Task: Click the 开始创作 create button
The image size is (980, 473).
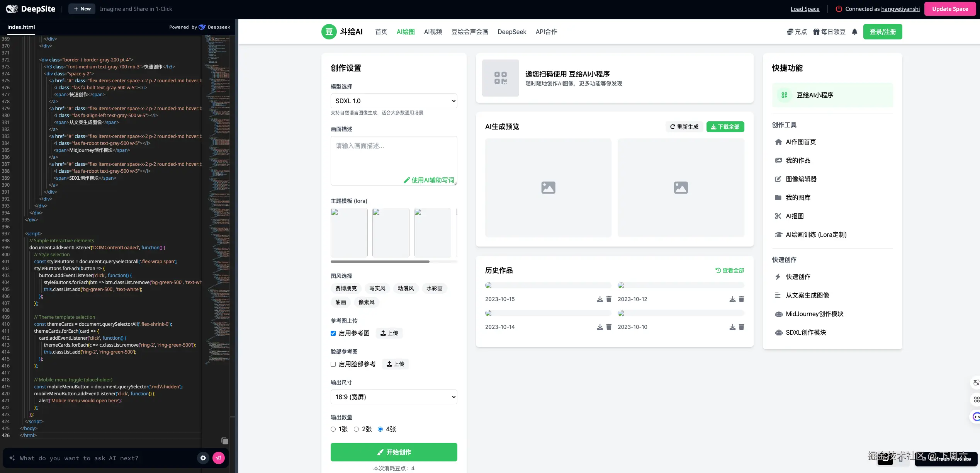Action: 393,452
